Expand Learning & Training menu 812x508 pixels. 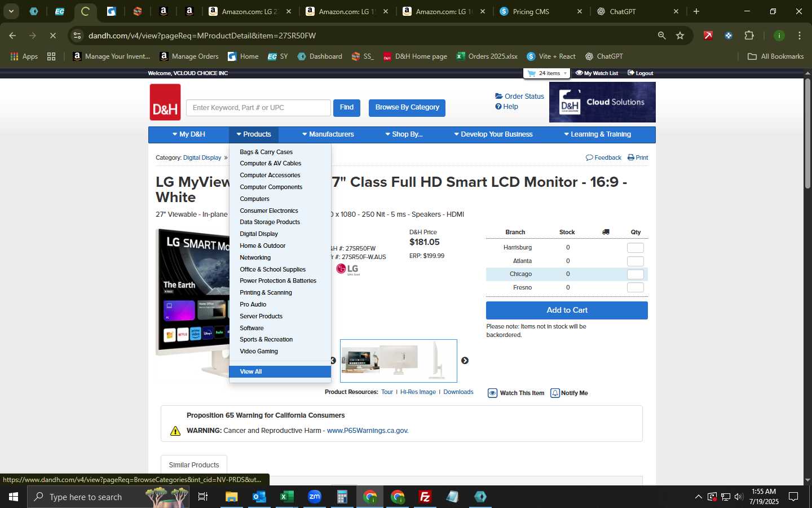click(598, 134)
